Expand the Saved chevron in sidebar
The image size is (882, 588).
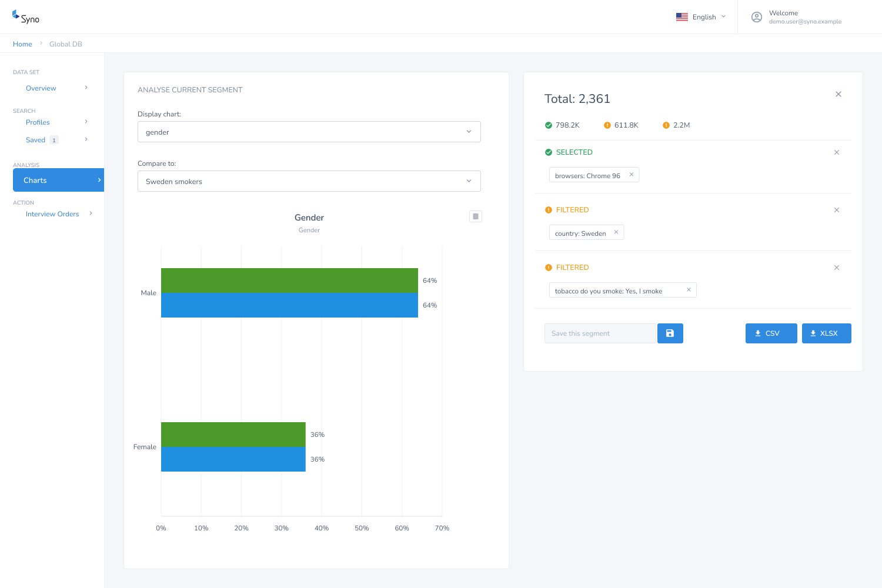86,139
